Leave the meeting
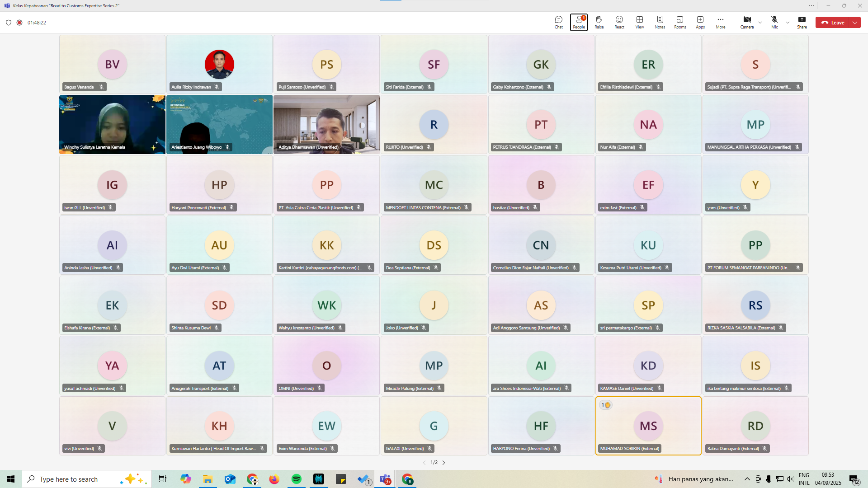The width and height of the screenshot is (868, 488). (833, 23)
